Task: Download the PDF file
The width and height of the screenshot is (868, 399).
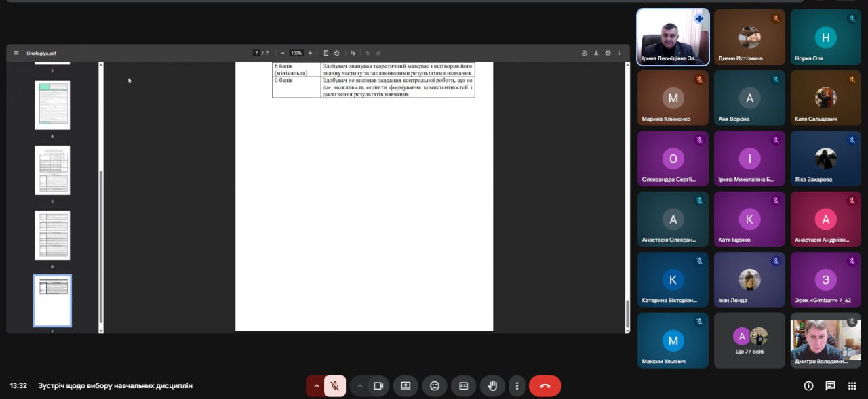Action: click(x=596, y=53)
